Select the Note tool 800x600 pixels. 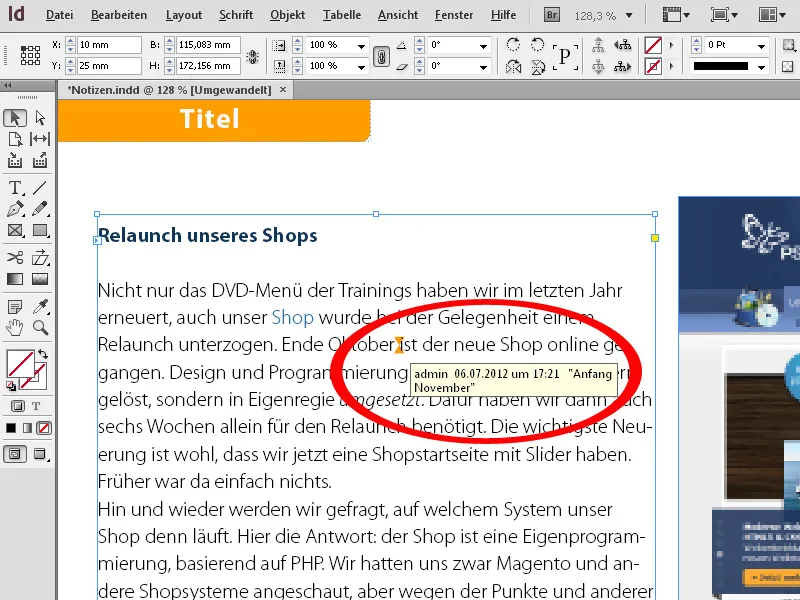[x=15, y=307]
